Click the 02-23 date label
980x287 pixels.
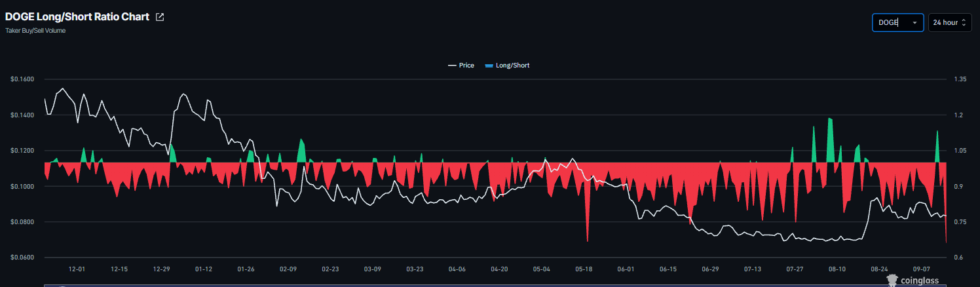click(x=331, y=269)
